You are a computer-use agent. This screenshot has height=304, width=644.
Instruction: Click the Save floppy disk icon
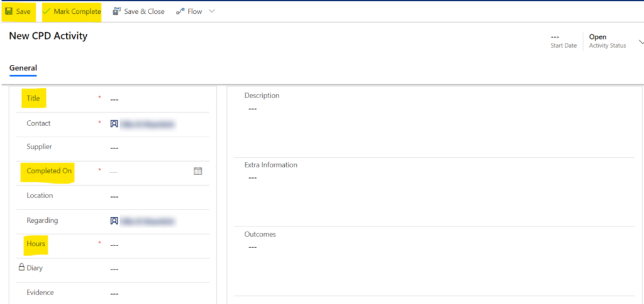[x=9, y=11]
